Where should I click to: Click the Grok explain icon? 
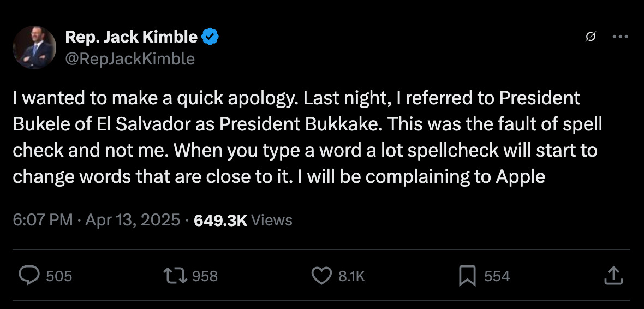point(590,37)
